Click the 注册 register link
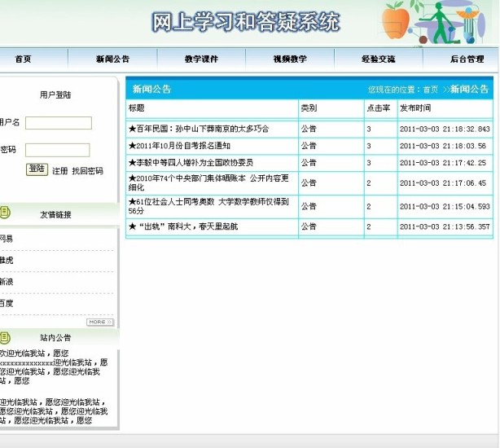The width and height of the screenshot is (500, 448). 60,171
